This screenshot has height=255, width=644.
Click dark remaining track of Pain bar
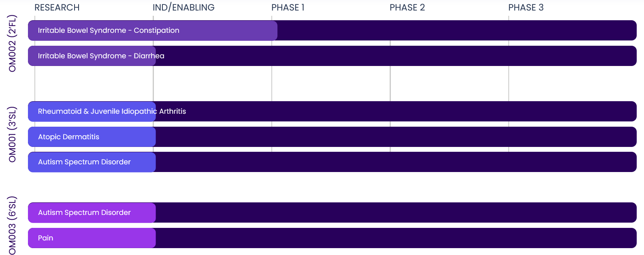click(x=396, y=238)
